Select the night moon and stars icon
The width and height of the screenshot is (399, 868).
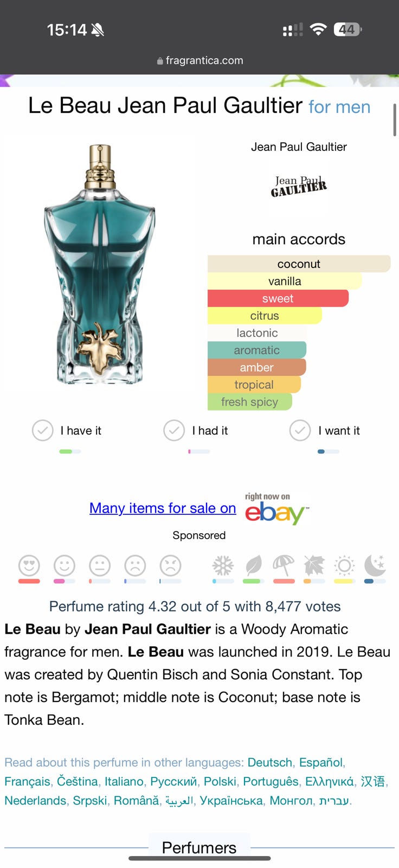tap(375, 566)
